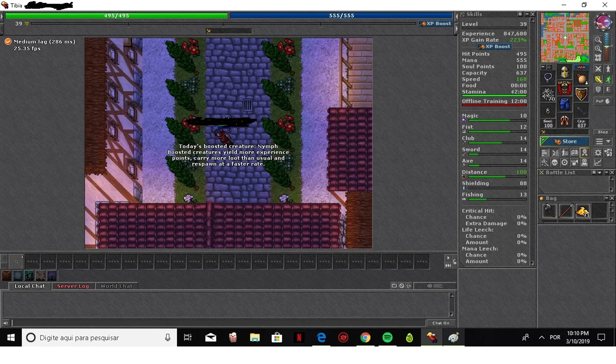Close the Battle List panel

[612, 173]
